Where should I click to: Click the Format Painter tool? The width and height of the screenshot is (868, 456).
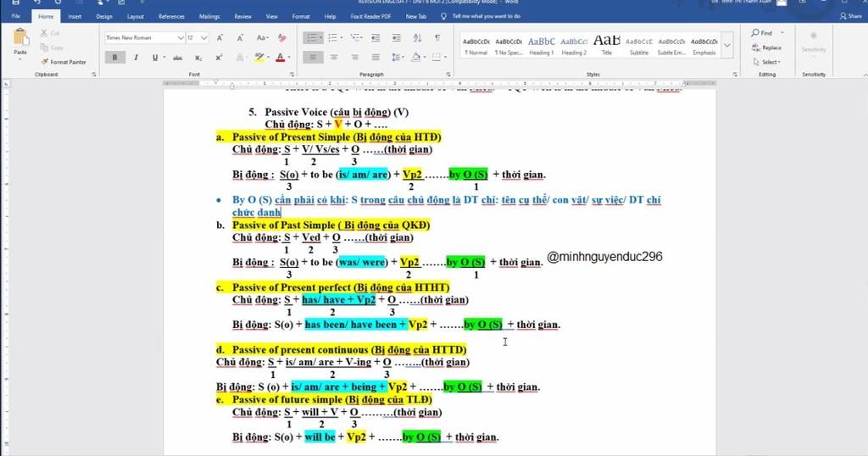click(x=63, y=62)
